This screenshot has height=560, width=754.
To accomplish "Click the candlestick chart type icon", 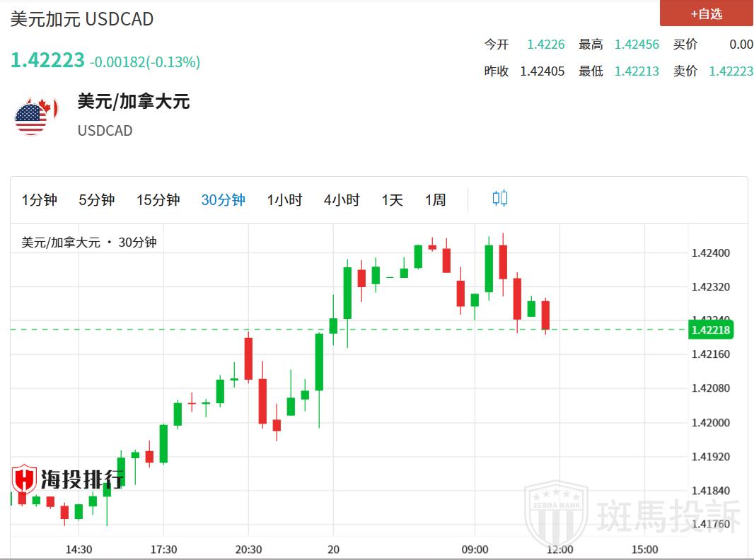I will (499, 199).
